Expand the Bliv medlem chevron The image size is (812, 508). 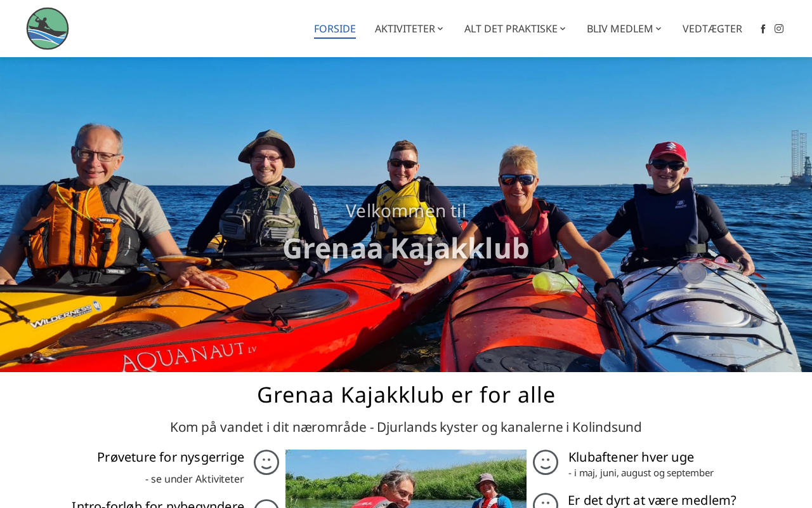pos(658,29)
